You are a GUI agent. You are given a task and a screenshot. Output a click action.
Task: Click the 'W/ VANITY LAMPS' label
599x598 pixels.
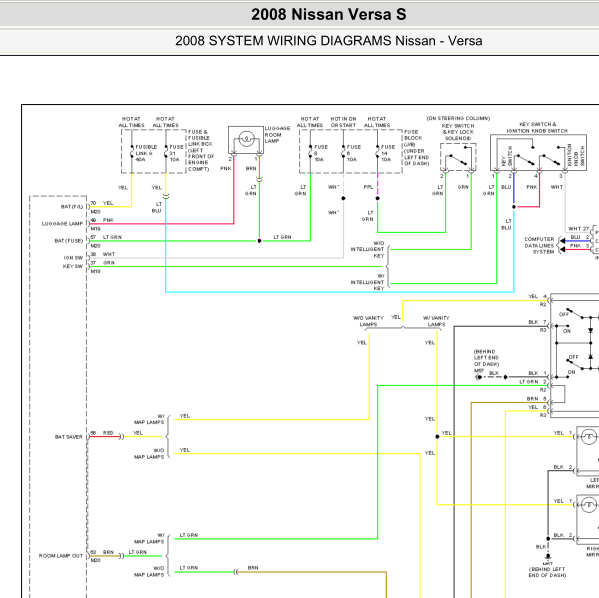click(x=436, y=321)
